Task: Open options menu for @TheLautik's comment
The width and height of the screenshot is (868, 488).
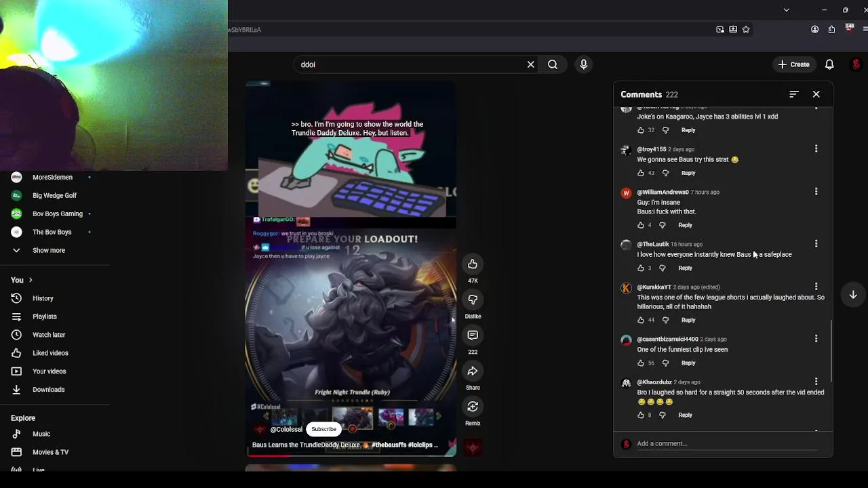Action: pyautogui.click(x=816, y=243)
